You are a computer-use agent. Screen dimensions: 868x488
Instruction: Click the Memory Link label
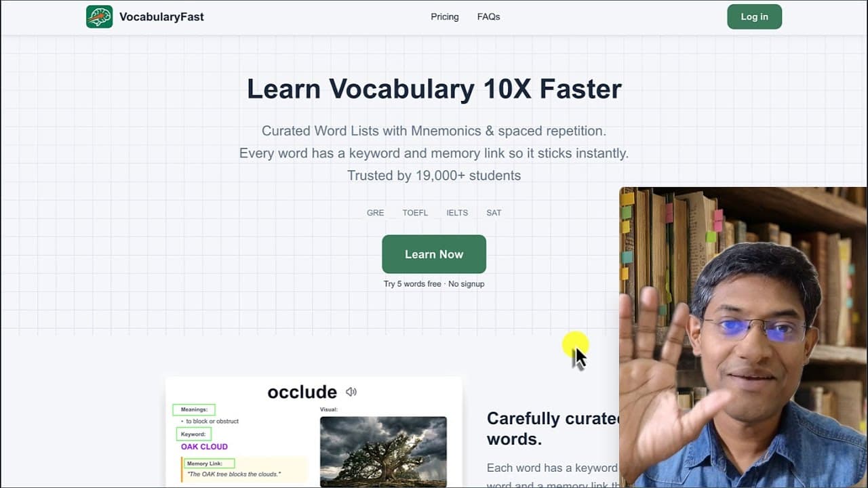pos(210,462)
